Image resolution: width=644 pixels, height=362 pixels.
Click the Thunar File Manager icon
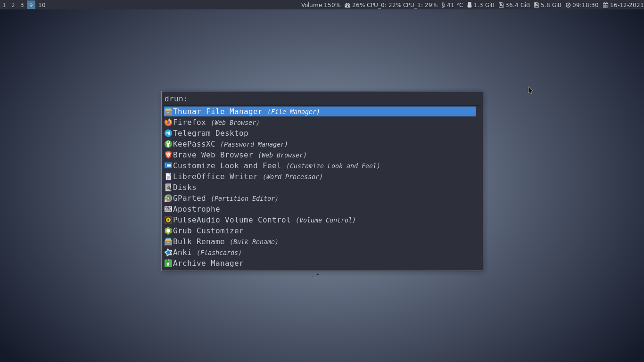click(168, 112)
